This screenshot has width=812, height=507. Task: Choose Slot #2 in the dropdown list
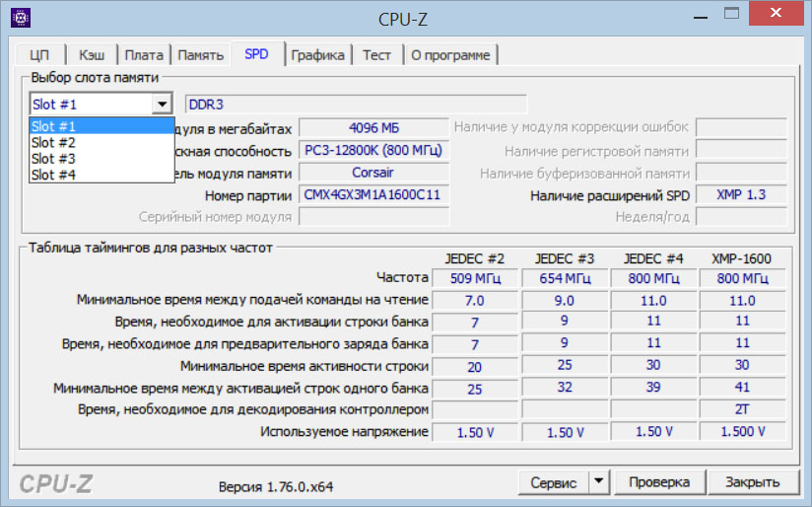(x=101, y=143)
